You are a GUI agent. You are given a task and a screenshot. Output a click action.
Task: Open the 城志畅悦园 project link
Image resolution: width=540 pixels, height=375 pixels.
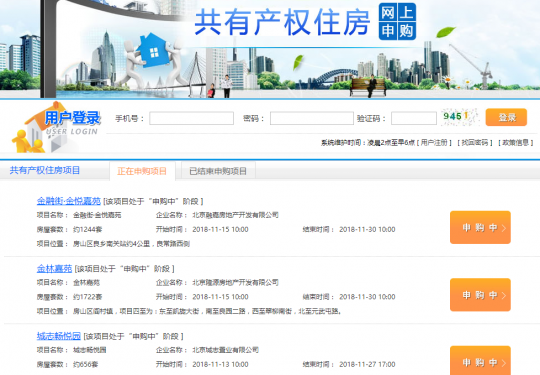pyautogui.click(x=59, y=336)
